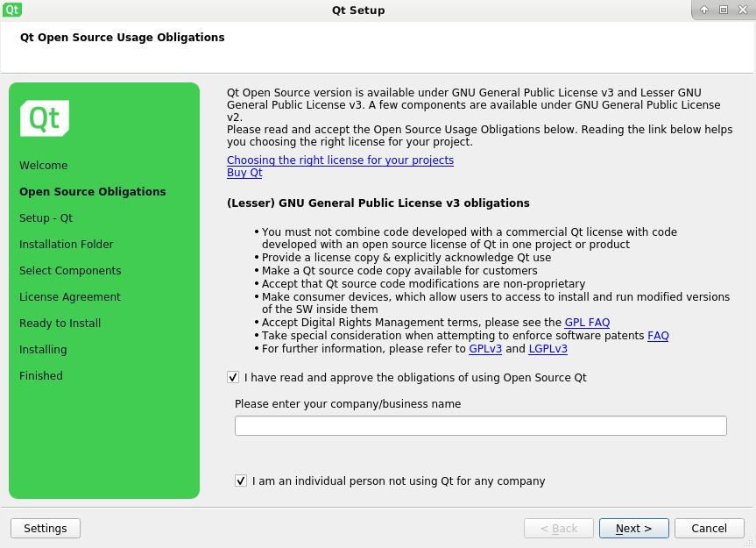Click the Qt Setup window title text

[x=358, y=11]
